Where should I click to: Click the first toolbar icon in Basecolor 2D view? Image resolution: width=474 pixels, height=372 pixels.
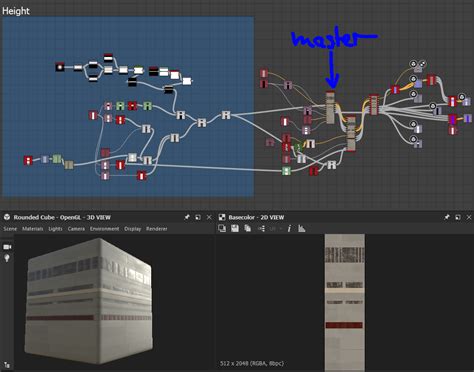click(222, 228)
